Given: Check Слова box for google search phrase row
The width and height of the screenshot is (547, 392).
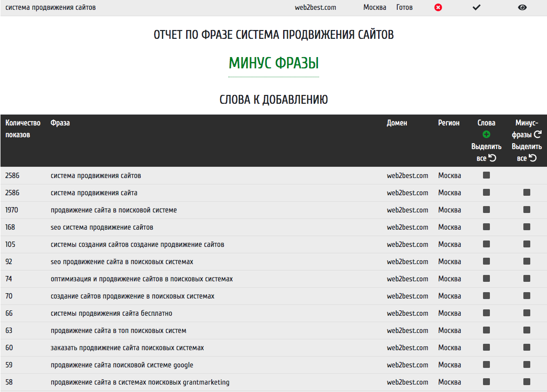Looking at the screenshot, I should click(486, 365).
